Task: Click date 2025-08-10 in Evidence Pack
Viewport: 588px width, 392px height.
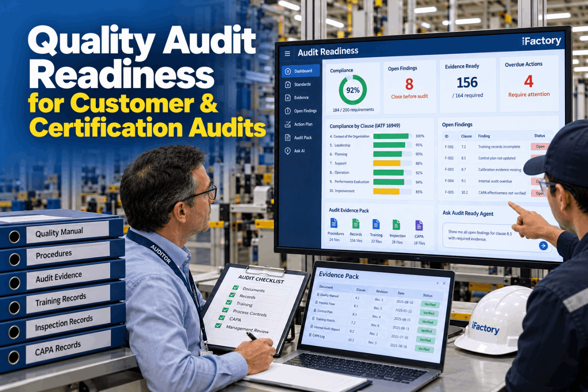Action: point(405,302)
